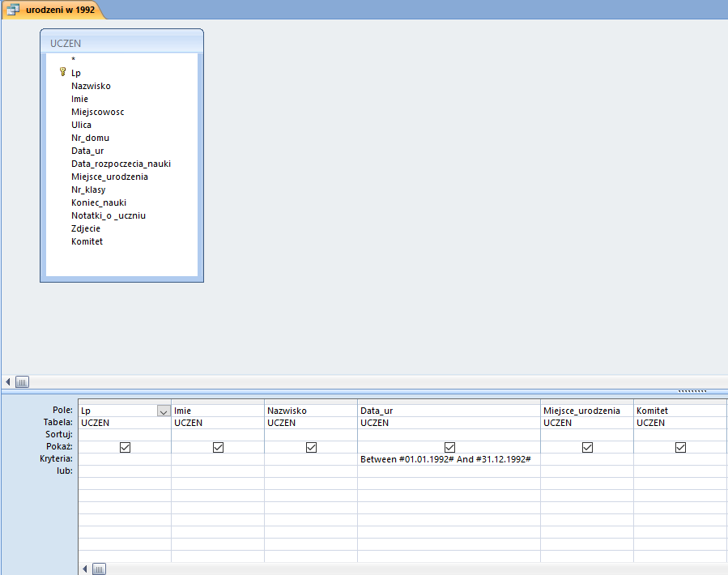Click the left scroll arrow of the design grid
Image resolution: width=728 pixels, height=575 pixels.
pyautogui.click(x=85, y=569)
